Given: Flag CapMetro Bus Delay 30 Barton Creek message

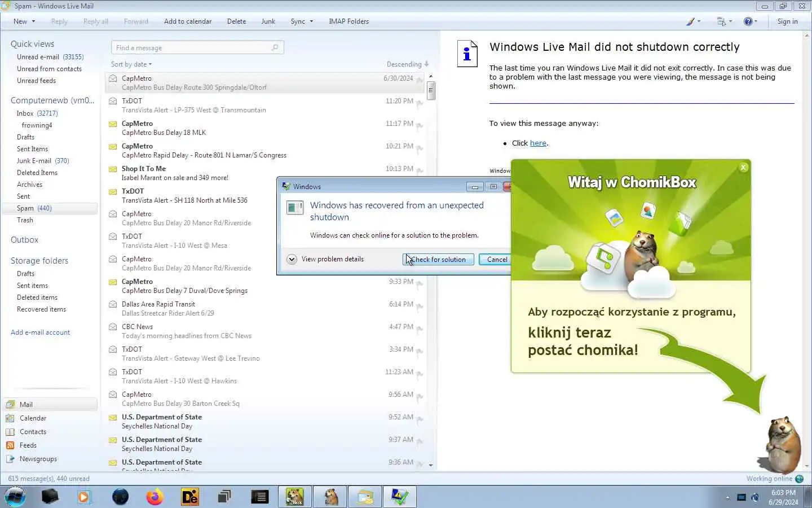Looking at the screenshot, I should 420,396.
